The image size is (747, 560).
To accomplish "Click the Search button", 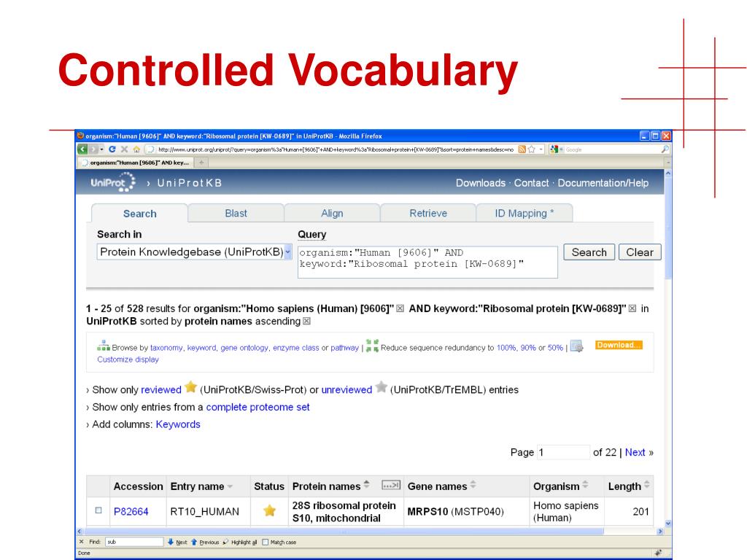I will pyautogui.click(x=589, y=252).
